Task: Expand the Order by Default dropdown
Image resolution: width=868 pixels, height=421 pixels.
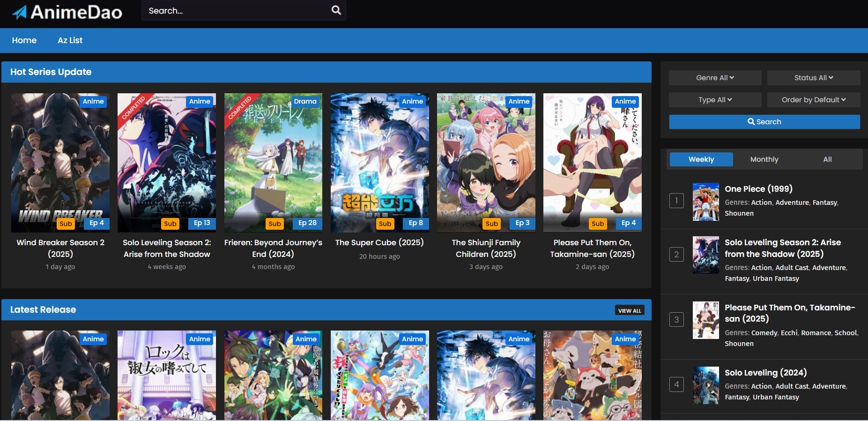Action: 814,100
